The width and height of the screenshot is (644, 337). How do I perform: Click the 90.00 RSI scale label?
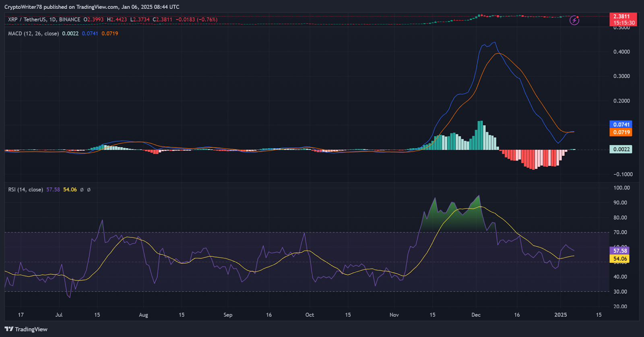point(620,203)
